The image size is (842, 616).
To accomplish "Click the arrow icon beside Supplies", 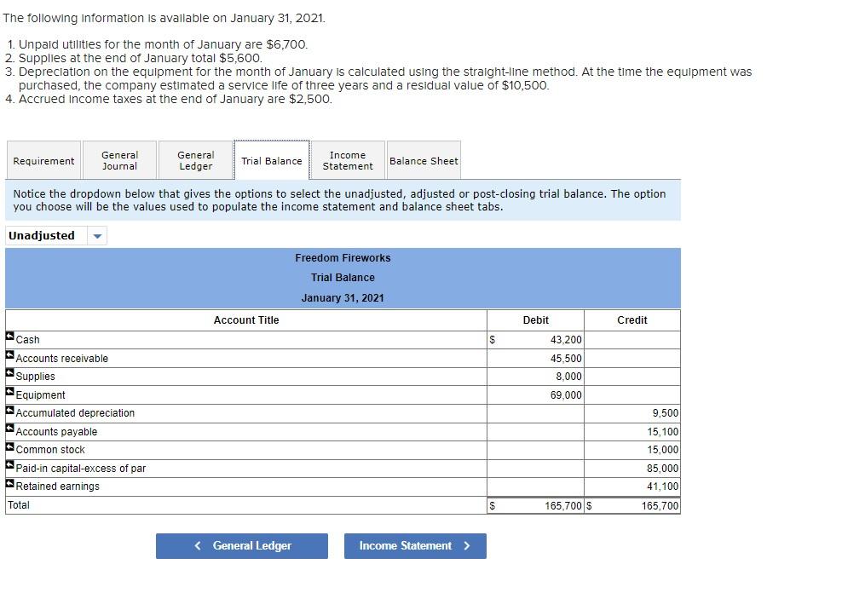I will [9, 372].
